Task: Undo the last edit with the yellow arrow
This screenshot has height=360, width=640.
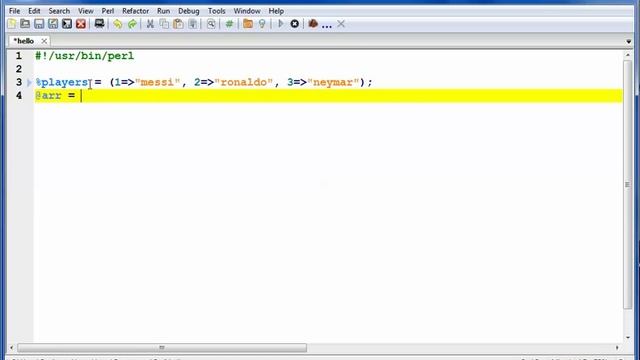Action: pyautogui.click(x=118, y=24)
